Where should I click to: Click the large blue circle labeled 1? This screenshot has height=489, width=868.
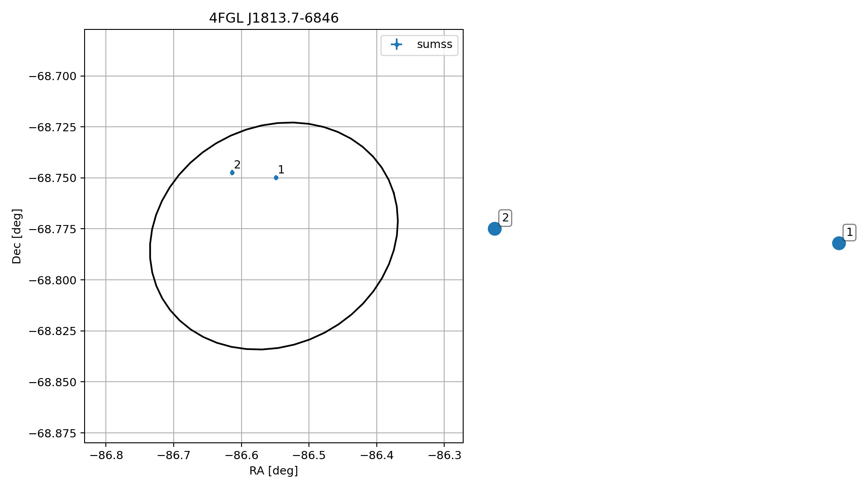pos(839,243)
